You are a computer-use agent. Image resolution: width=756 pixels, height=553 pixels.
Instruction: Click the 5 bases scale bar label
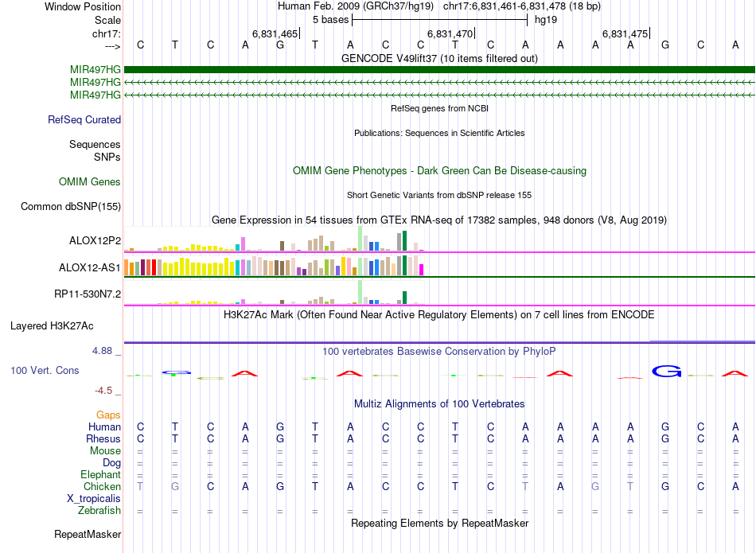[x=330, y=20]
